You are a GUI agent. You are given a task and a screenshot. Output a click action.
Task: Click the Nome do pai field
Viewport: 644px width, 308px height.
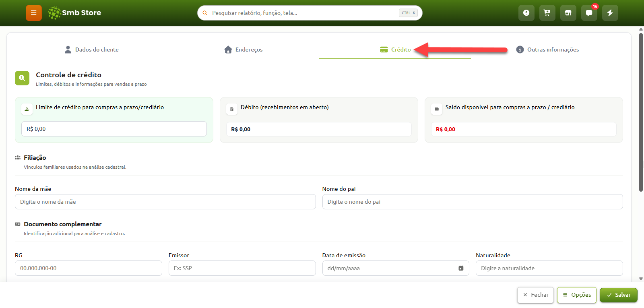pos(473,202)
